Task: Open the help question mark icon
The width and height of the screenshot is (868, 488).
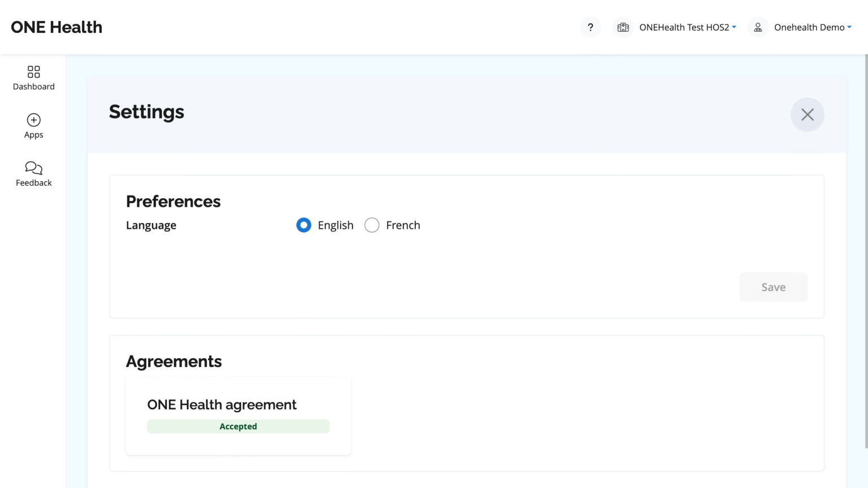Action: 590,27
